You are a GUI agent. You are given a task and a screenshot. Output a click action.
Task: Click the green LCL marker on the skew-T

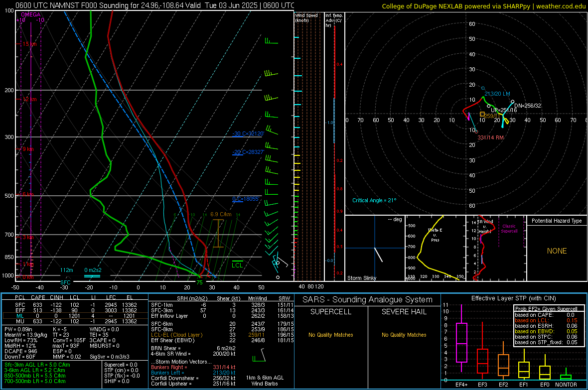tap(237, 265)
